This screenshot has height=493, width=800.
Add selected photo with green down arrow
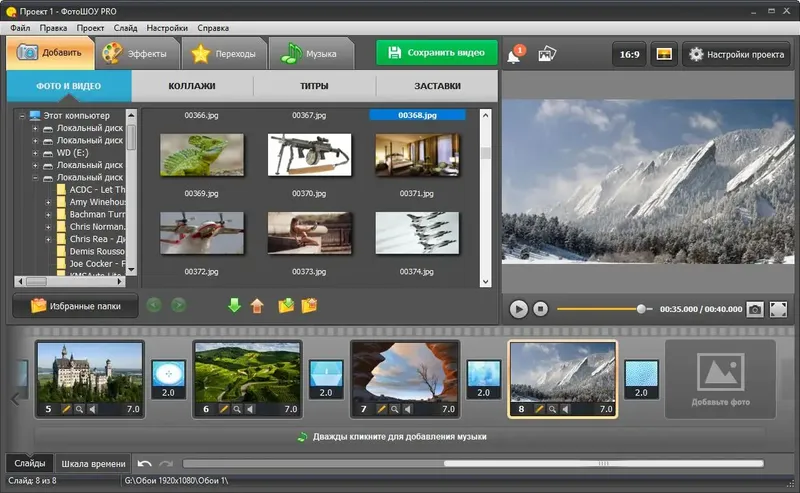234,305
